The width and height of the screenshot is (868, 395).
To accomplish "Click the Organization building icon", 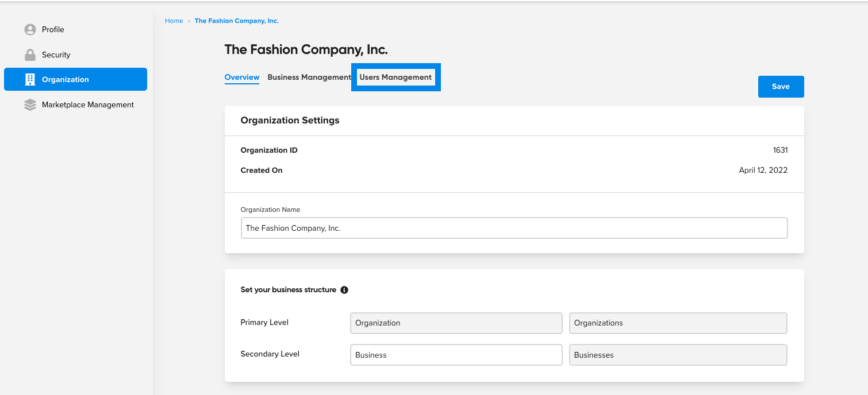I will (30, 79).
